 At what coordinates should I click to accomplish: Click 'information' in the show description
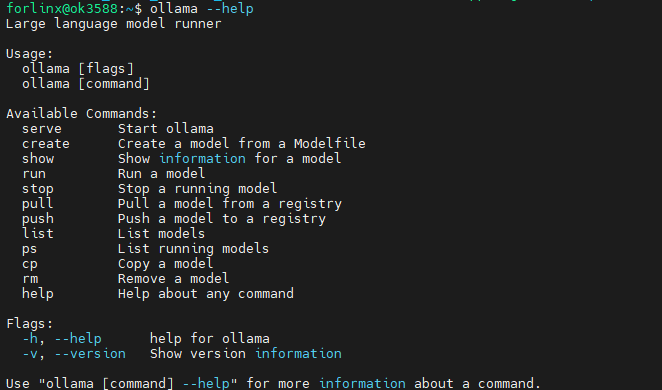click(202, 159)
